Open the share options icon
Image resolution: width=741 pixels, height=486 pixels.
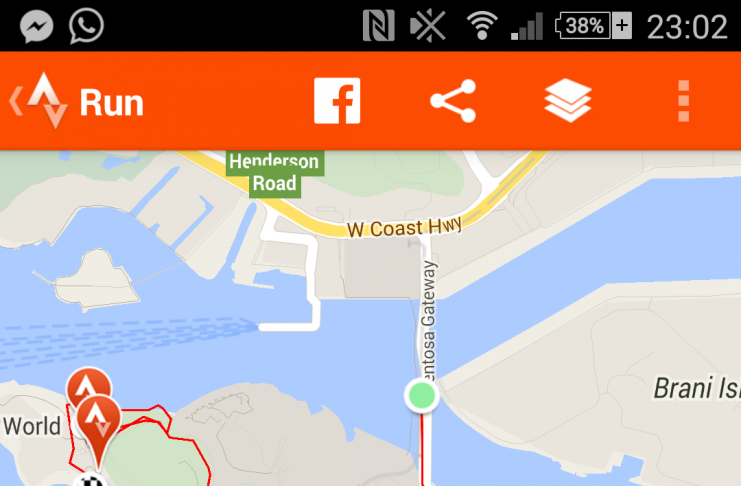point(453,101)
